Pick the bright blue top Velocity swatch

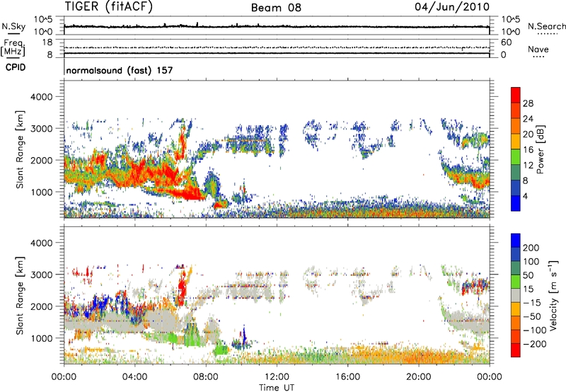click(516, 241)
